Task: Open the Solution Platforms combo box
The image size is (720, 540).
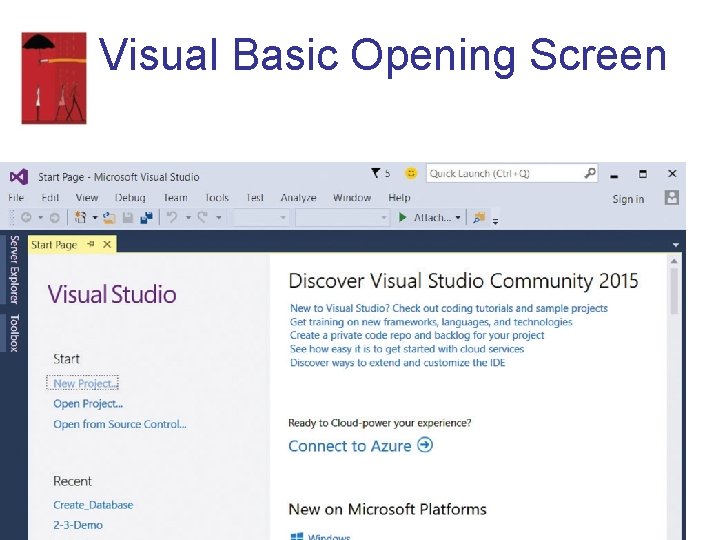Action: tap(342, 218)
